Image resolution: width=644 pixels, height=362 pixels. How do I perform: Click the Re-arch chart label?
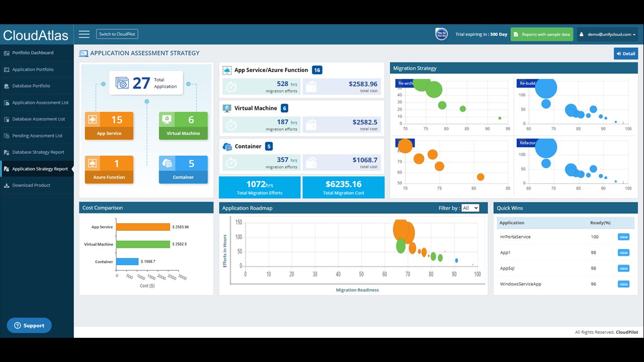tap(406, 83)
